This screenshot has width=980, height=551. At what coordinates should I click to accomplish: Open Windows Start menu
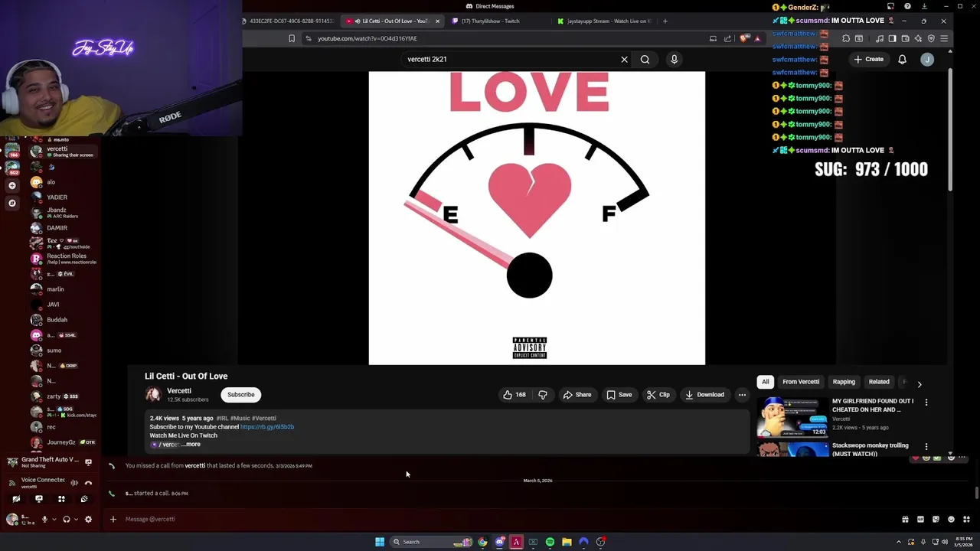click(380, 542)
